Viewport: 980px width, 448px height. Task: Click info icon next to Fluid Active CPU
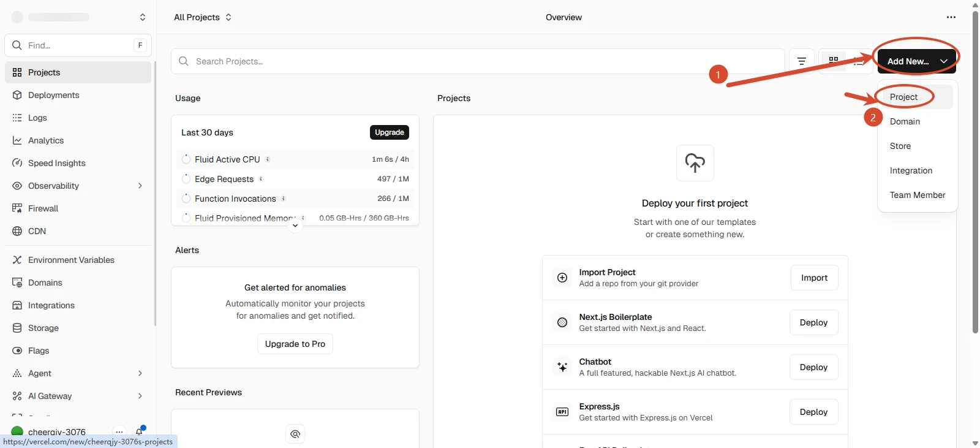tap(268, 159)
